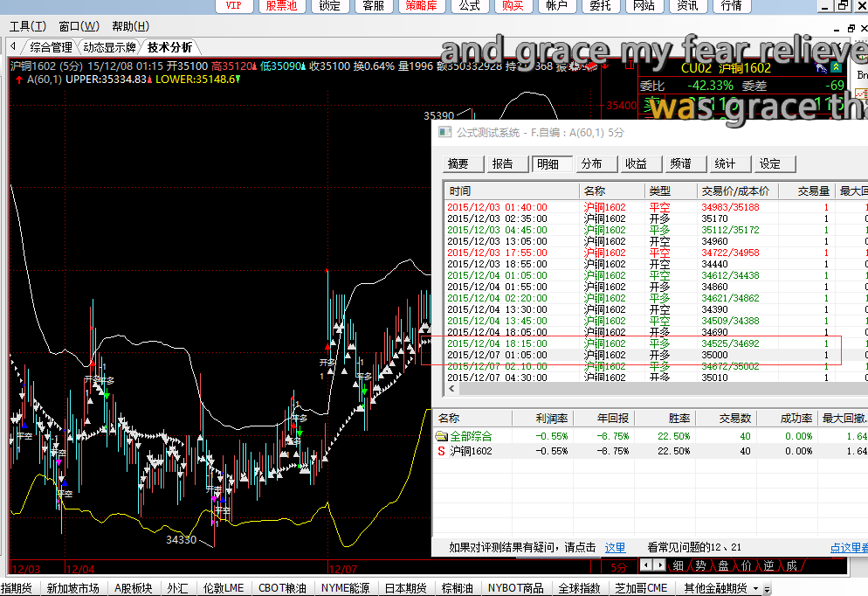Open the 设定 settings tab
Screen dimensions: 868x596
(769, 163)
